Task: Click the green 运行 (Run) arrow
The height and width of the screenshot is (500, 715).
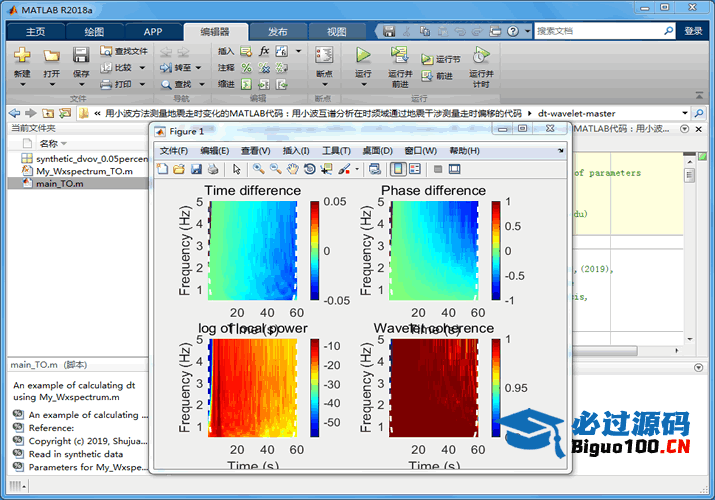Action: point(363,55)
